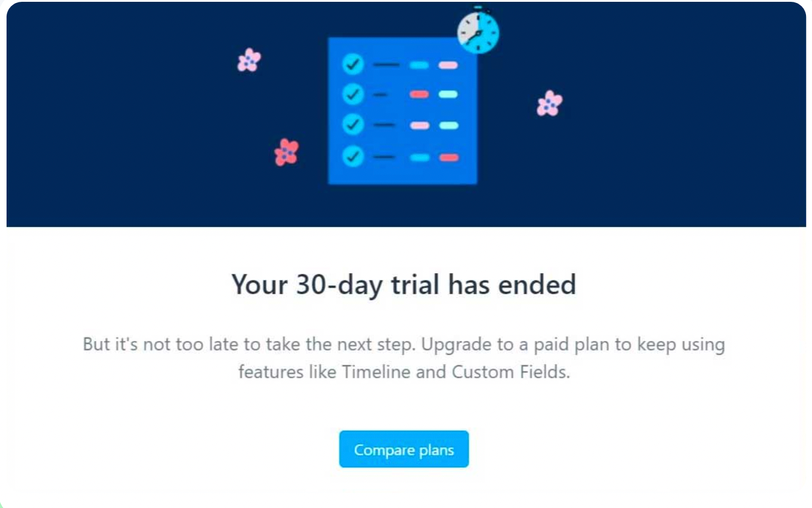Click the coral red flower near the checklist bottom
This screenshot has width=812, height=508.
286,153
